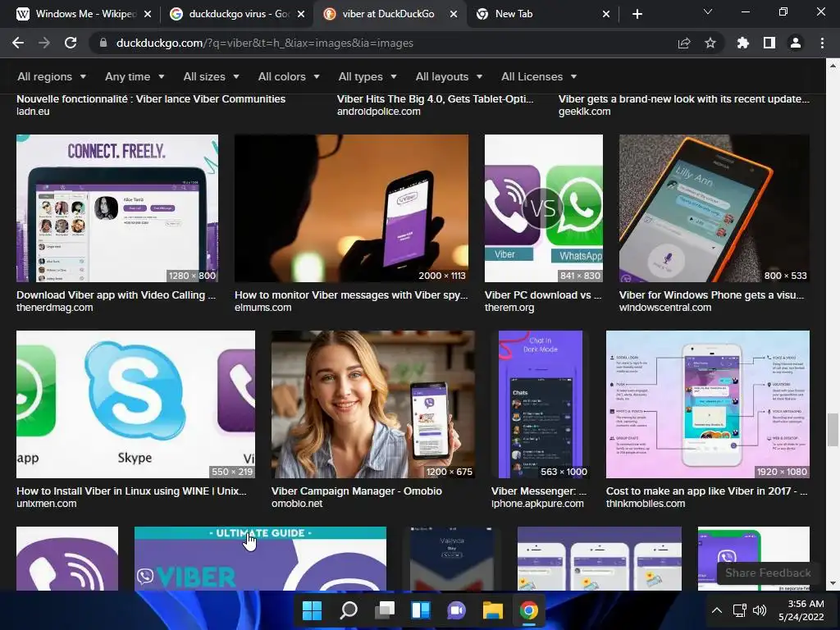Open Ultimate Guide Viber thumbnail
The height and width of the screenshot is (630, 840).
pyautogui.click(x=260, y=558)
